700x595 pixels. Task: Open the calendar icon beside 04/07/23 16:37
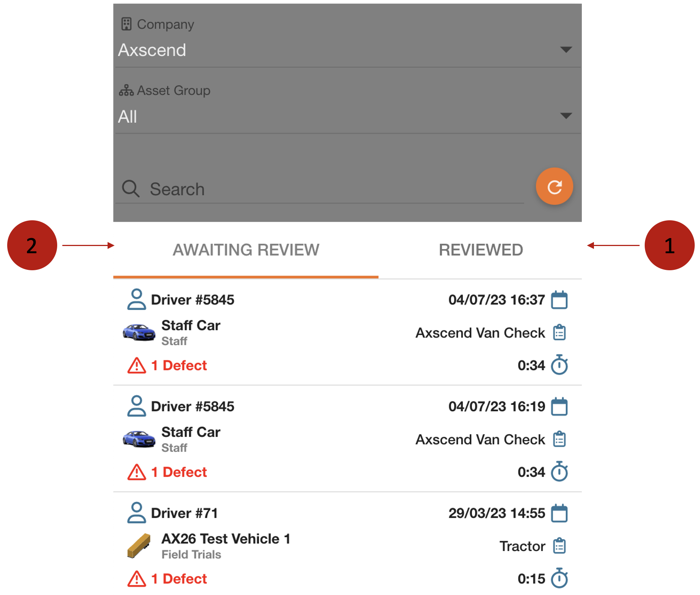point(559,299)
